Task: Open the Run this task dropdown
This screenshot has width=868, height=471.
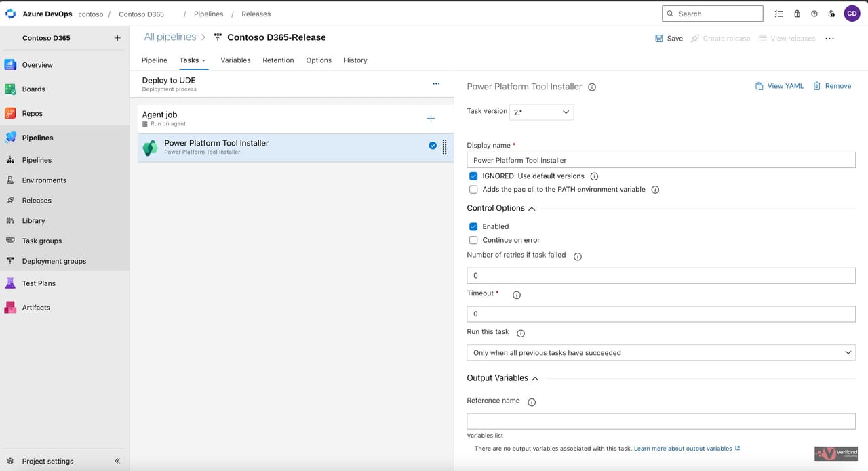Action: [x=661, y=352]
